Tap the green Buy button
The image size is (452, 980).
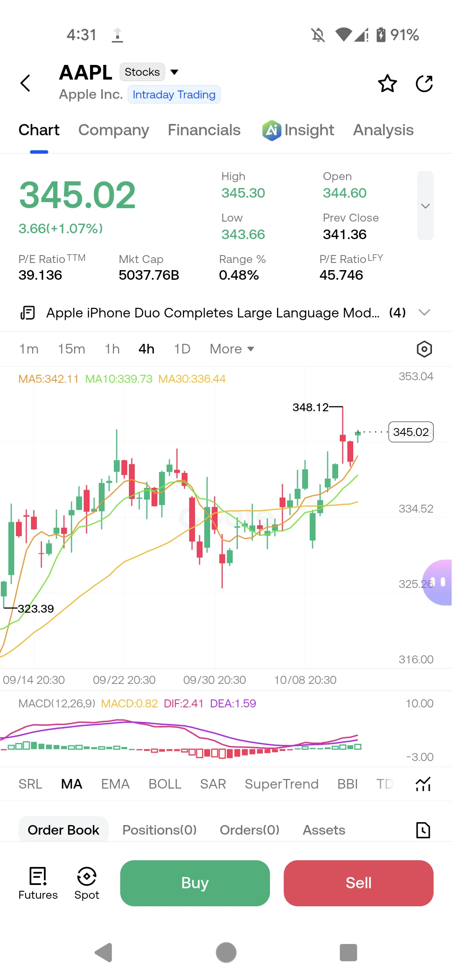[x=195, y=883]
